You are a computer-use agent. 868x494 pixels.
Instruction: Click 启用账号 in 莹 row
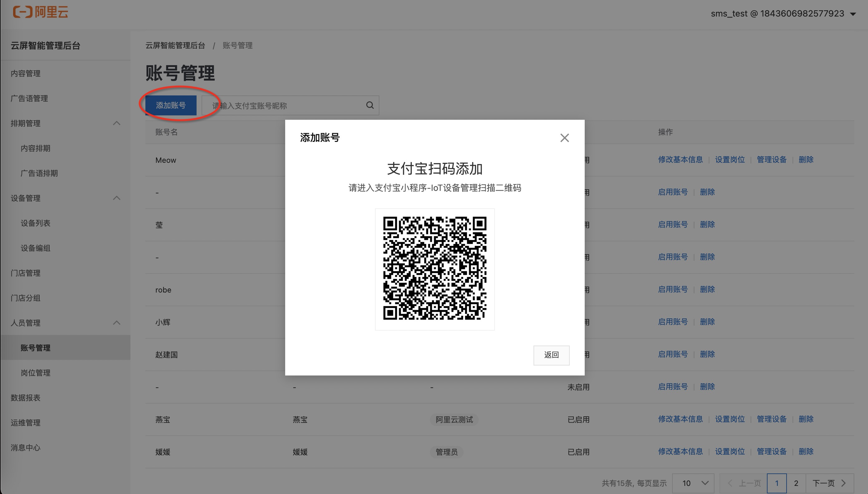pyautogui.click(x=673, y=224)
